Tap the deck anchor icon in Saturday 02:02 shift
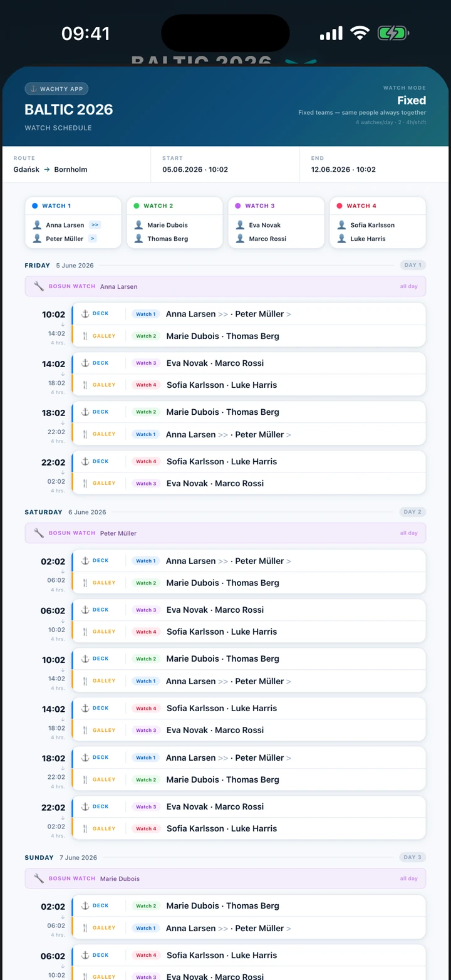Viewport: 451px width, 980px height. 85,561
